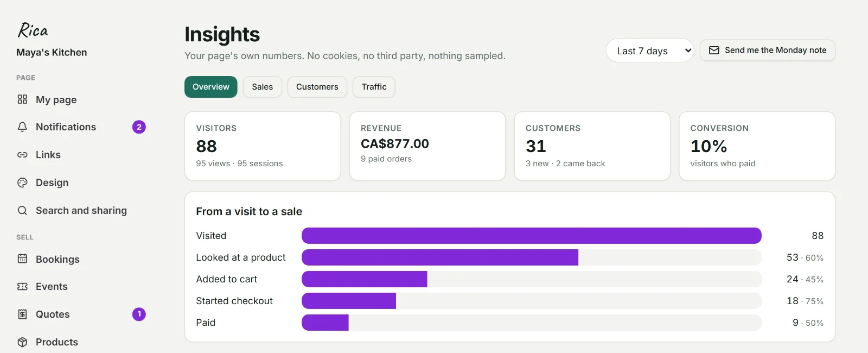This screenshot has width=868, height=353.
Task: Click the Events ticket icon
Action: coord(22,286)
